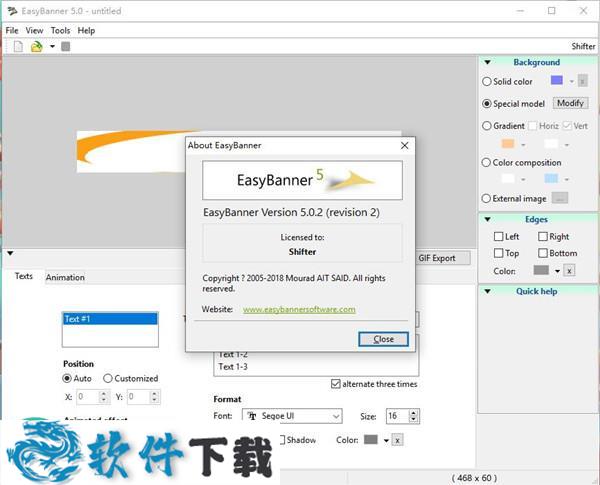
Task: Click the x button next to Edges color
Action: (569, 270)
